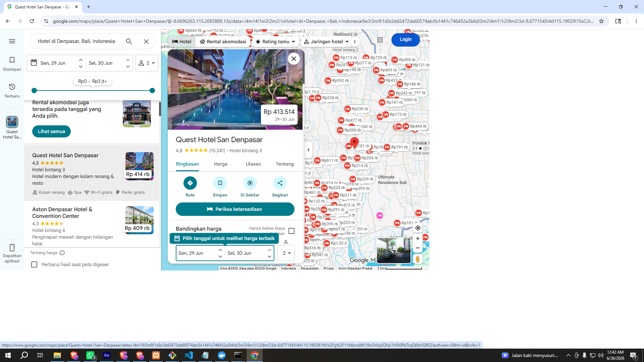Screen dimensions: 644x362
Task: Decrease sidebar check-out date with down arrow
Action: (128, 66)
